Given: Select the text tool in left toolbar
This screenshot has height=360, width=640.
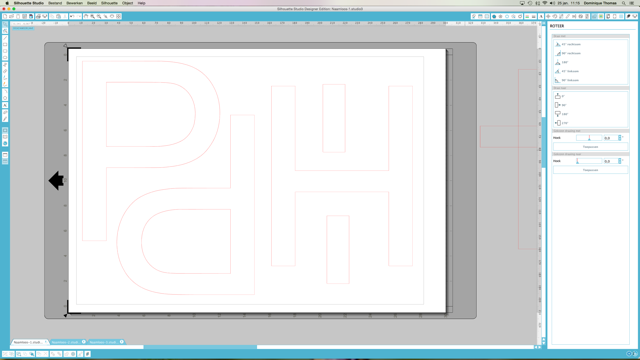Looking at the screenshot, I should (x=5, y=105).
